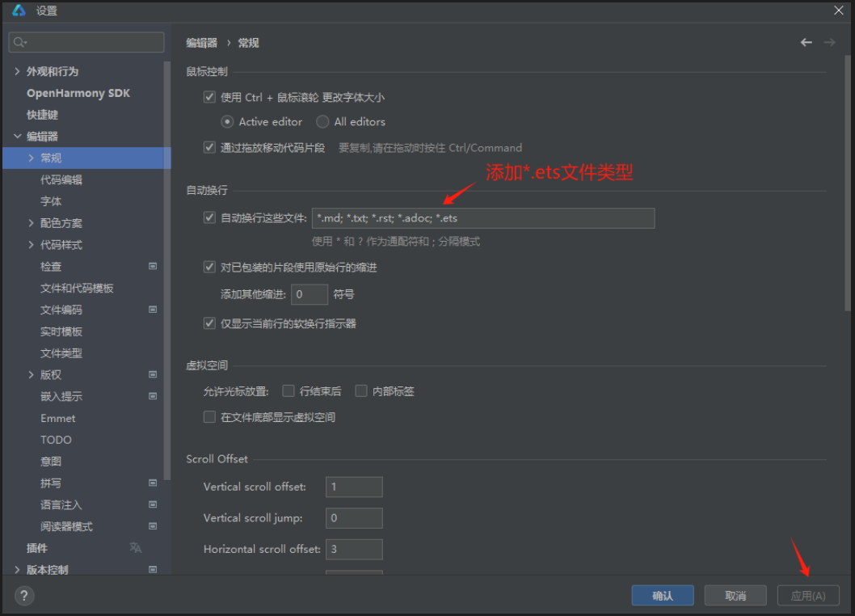Select 意图 in the settings tree
855x616 pixels.
(x=51, y=461)
